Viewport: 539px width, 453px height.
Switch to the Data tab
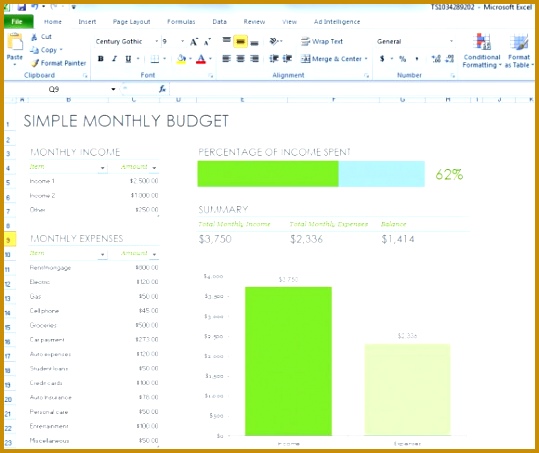point(219,22)
